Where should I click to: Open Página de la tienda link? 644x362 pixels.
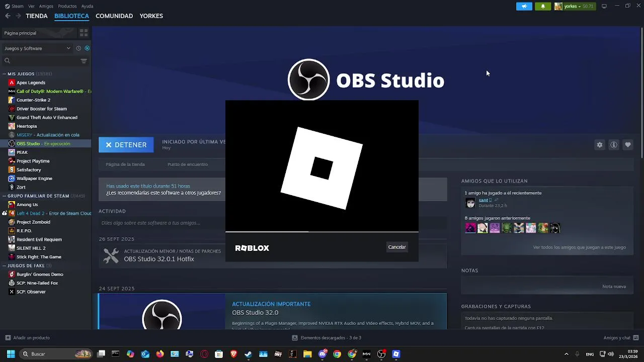coord(125,164)
